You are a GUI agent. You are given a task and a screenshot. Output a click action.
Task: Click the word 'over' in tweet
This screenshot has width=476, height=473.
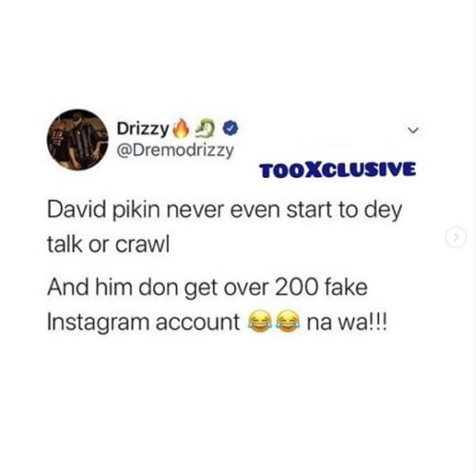[x=247, y=288]
